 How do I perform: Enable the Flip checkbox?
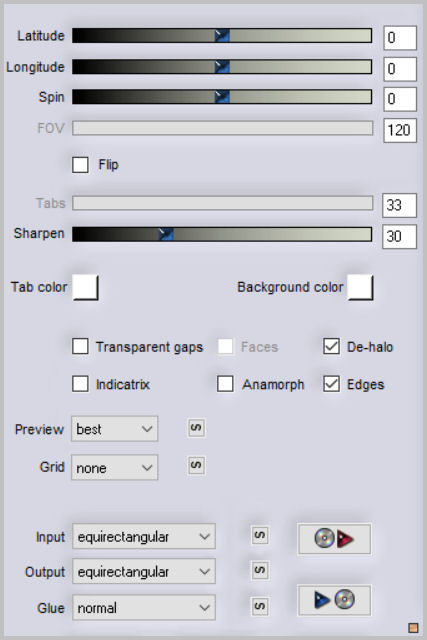point(80,165)
